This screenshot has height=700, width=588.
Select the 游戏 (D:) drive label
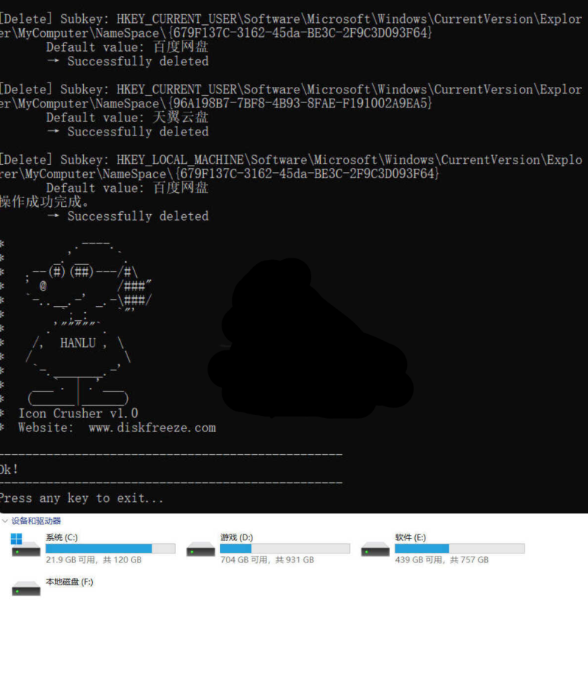point(236,537)
